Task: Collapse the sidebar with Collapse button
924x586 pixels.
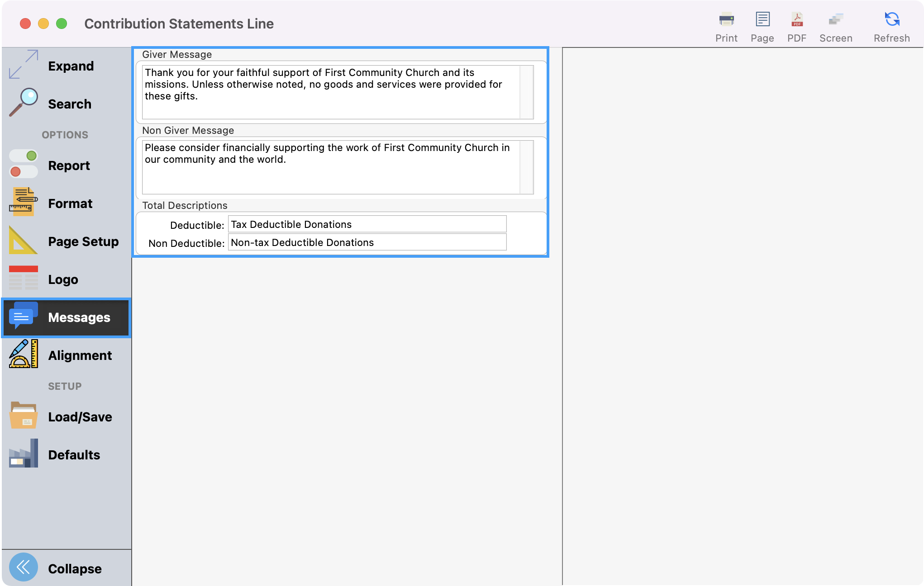Action: coord(24,567)
